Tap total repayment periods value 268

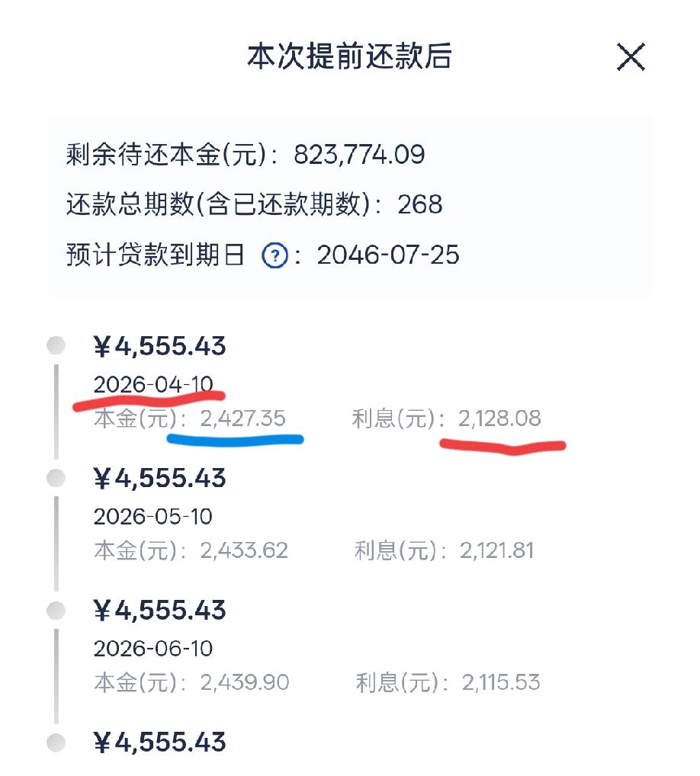[x=420, y=204]
